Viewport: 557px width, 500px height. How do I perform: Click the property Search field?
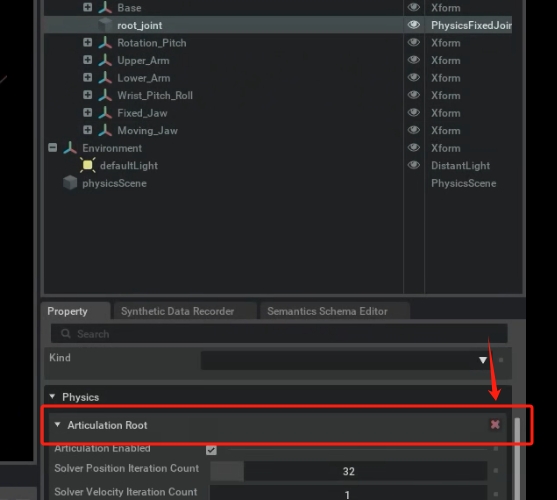[279, 333]
